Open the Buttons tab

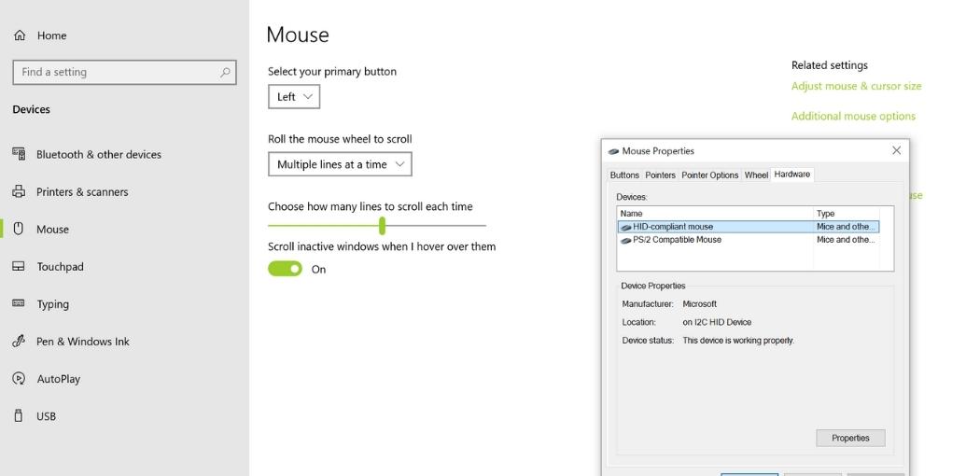click(624, 175)
